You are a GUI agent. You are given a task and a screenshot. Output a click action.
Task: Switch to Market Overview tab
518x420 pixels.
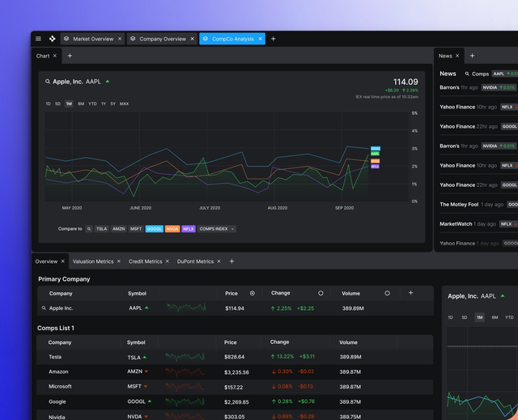click(93, 39)
